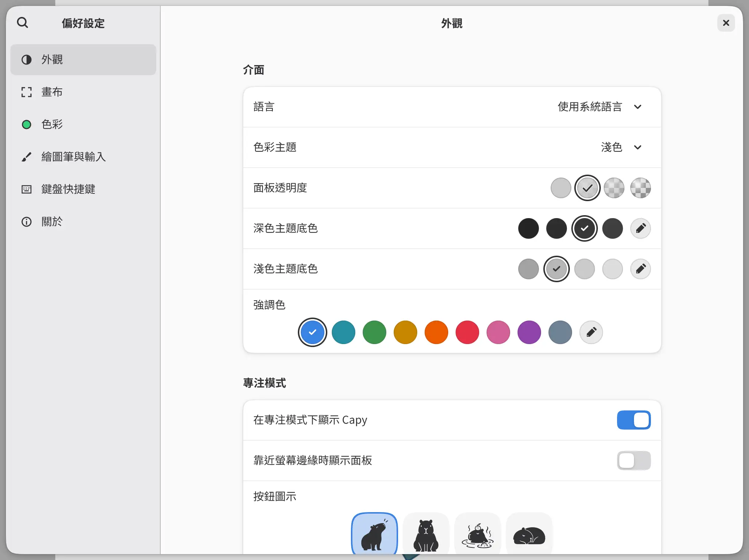Choose the slate gray-blue accent color
749x560 pixels.
[560, 332]
